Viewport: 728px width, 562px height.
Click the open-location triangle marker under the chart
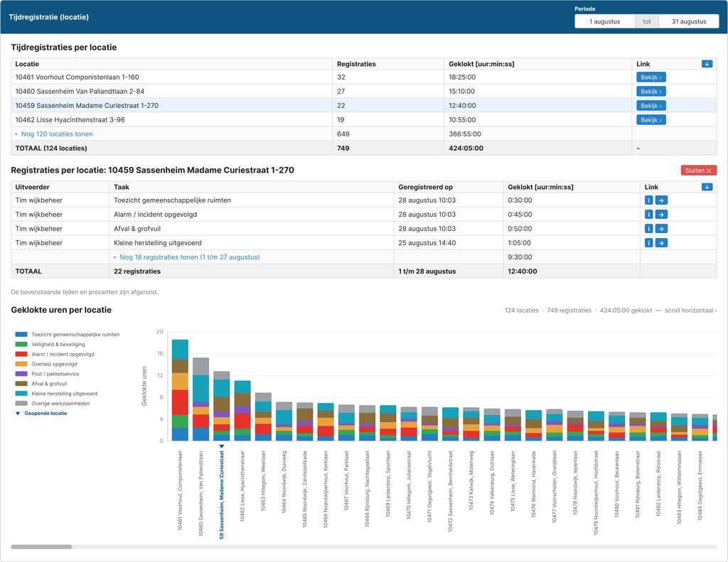click(222, 446)
